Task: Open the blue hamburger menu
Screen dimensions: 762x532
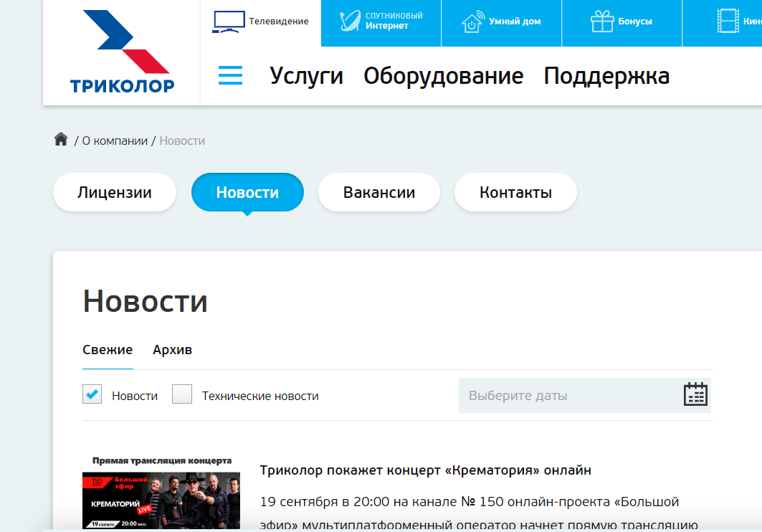Action: [230, 75]
